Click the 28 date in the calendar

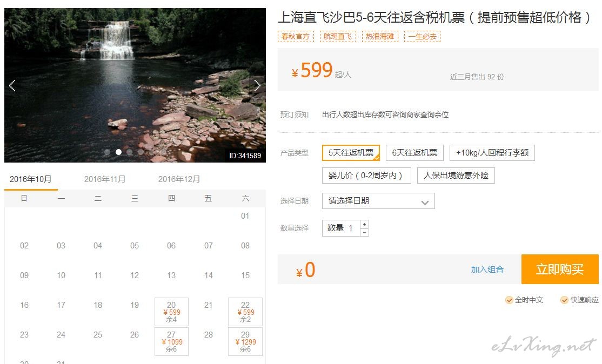(x=209, y=335)
